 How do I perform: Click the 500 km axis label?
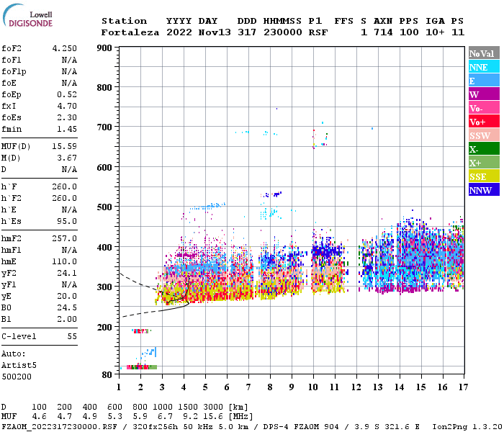104,207
